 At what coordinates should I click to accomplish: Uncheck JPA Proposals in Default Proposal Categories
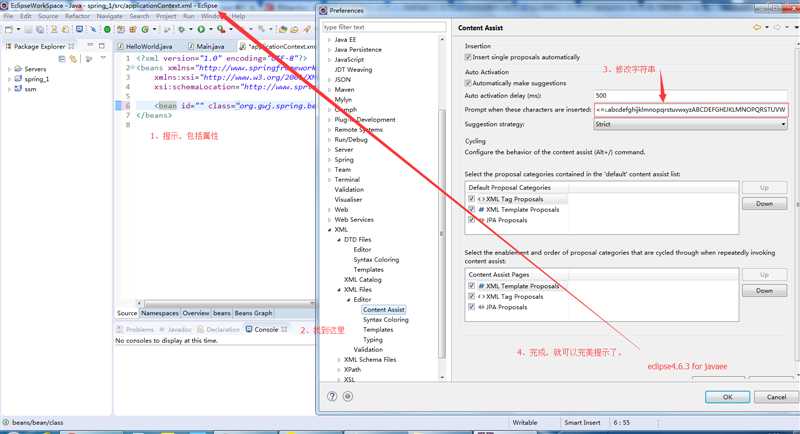pyautogui.click(x=471, y=220)
